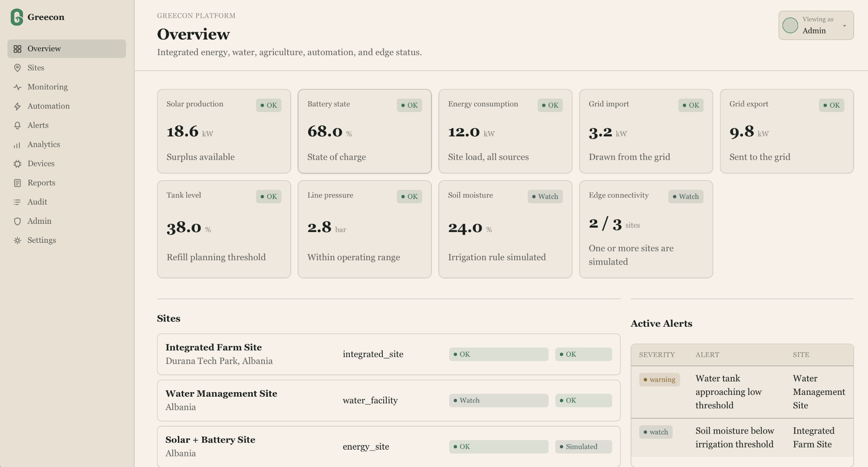Image resolution: width=868 pixels, height=467 pixels.
Task: Click the SEVERITY column header
Action: [657, 354]
